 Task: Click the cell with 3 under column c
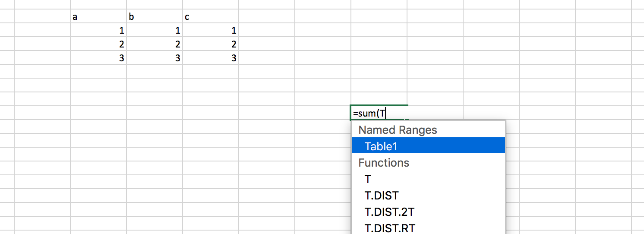click(x=211, y=58)
